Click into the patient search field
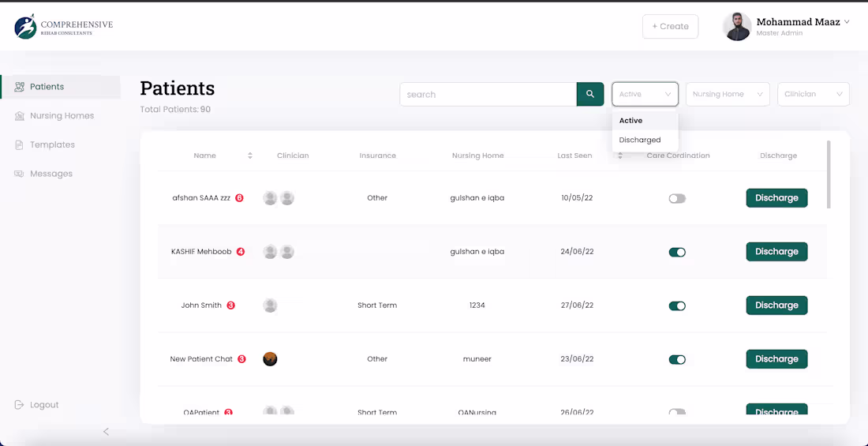 488,94
